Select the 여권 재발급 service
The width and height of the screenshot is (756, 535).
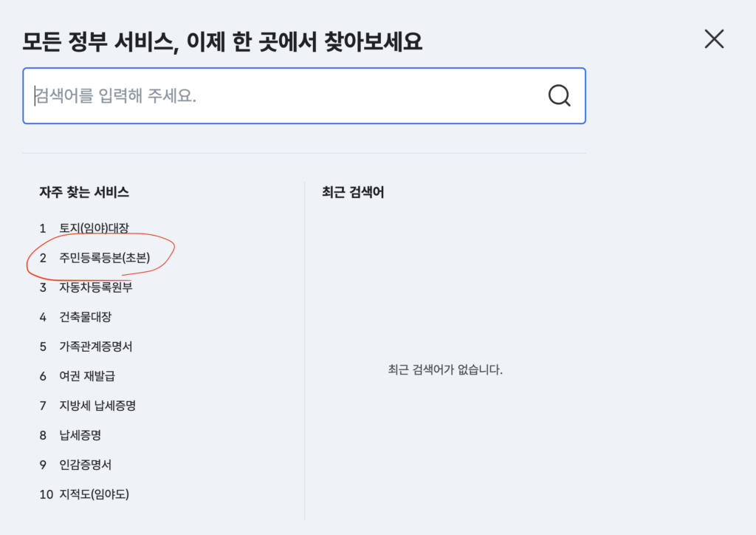click(87, 376)
